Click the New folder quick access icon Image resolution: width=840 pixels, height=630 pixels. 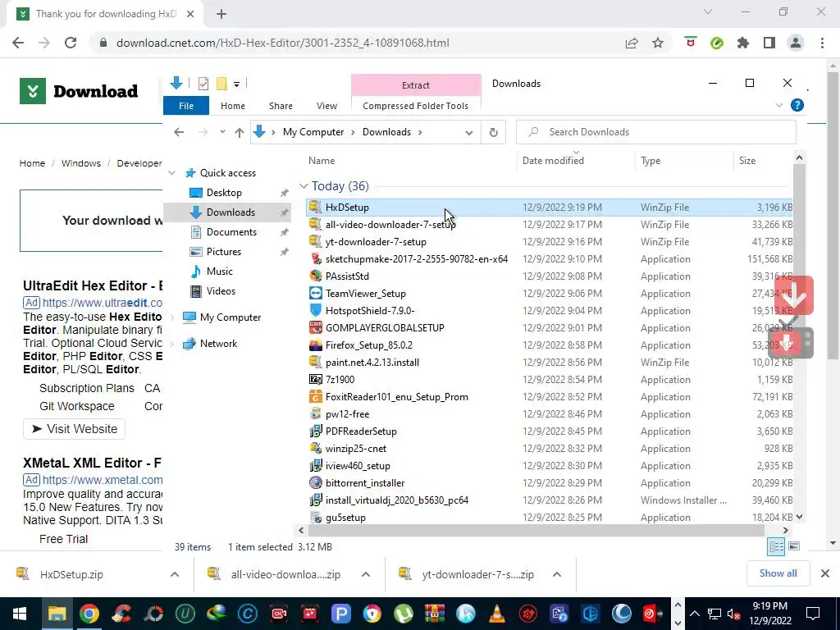click(x=221, y=84)
